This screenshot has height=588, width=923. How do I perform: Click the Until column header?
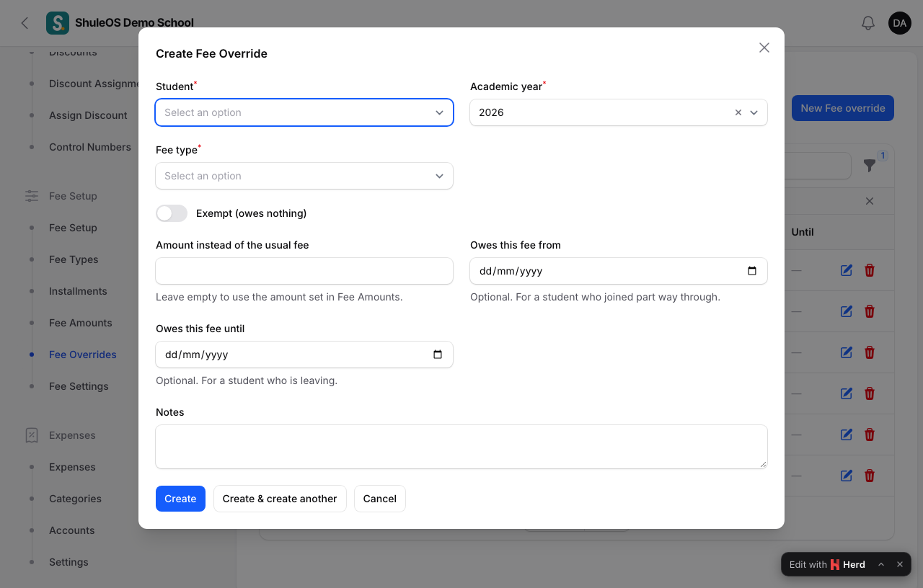coord(803,232)
